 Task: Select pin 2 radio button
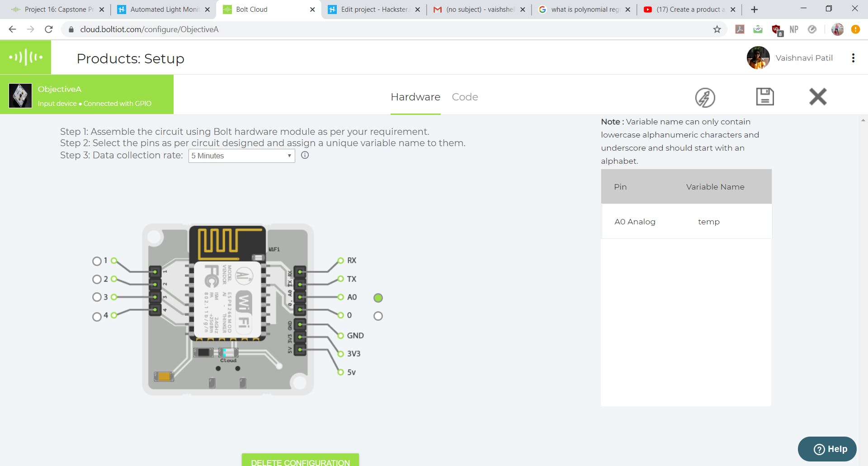97,279
